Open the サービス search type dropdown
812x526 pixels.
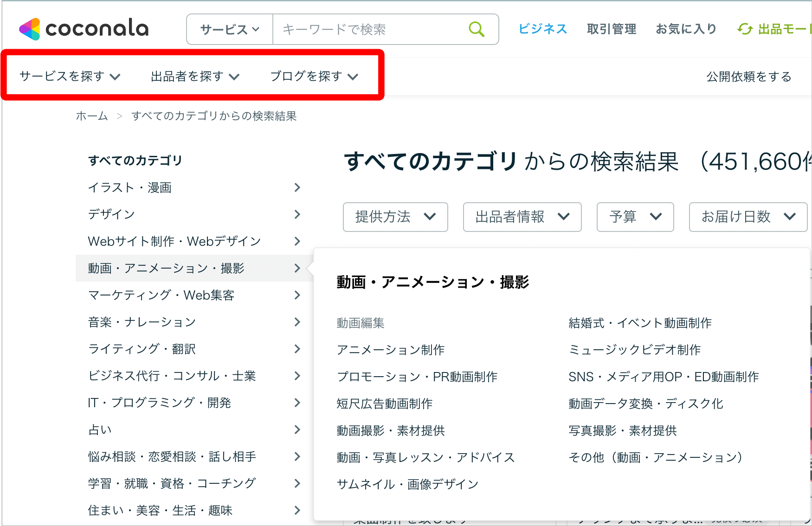click(230, 29)
